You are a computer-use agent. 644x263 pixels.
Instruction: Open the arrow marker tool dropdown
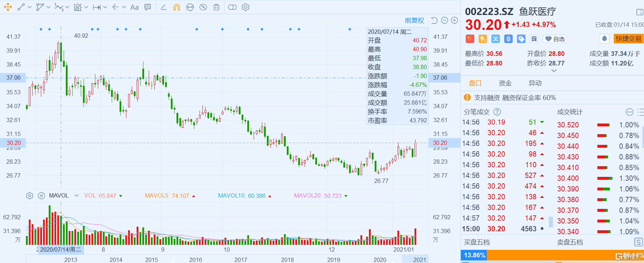pos(124,7)
